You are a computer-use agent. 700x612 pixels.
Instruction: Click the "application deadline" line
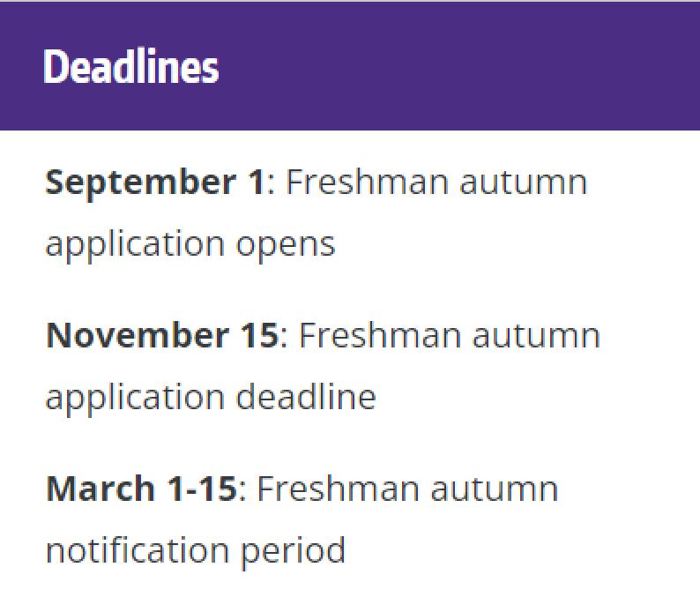210,397
